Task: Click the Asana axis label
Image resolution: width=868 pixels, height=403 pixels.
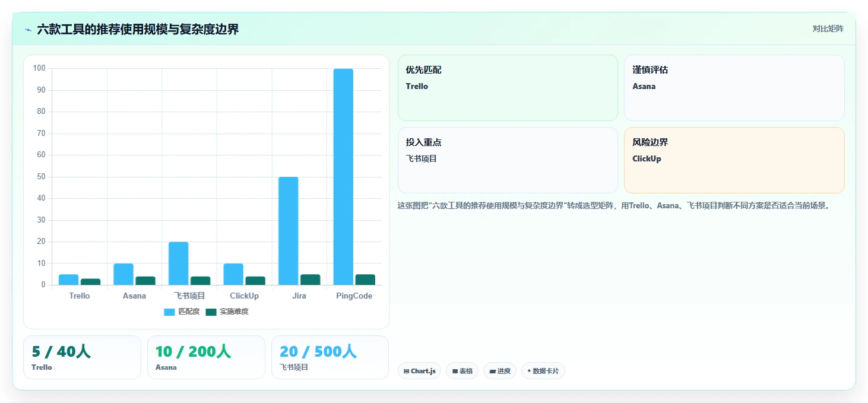Action: 134,296
